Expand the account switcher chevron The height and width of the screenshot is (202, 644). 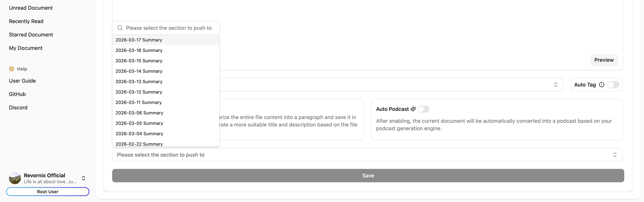[83, 178]
